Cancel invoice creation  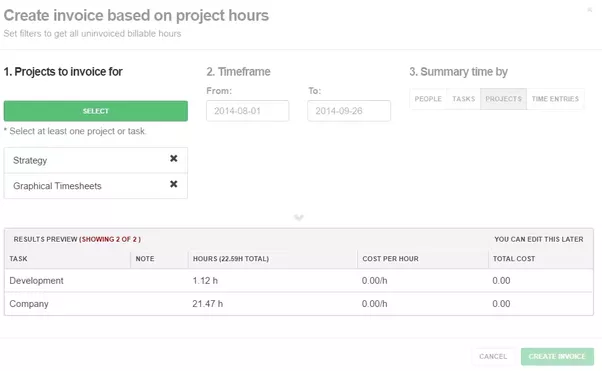(493, 356)
